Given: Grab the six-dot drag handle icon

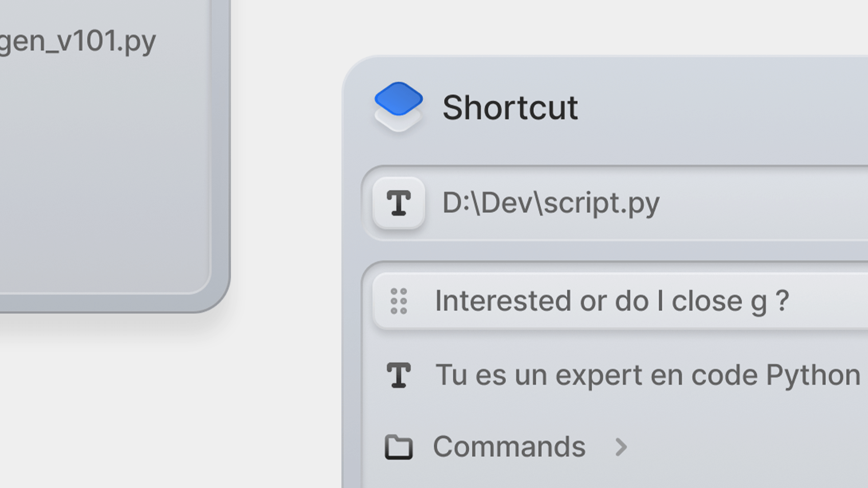Looking at the screenshot, I should 398,301.
